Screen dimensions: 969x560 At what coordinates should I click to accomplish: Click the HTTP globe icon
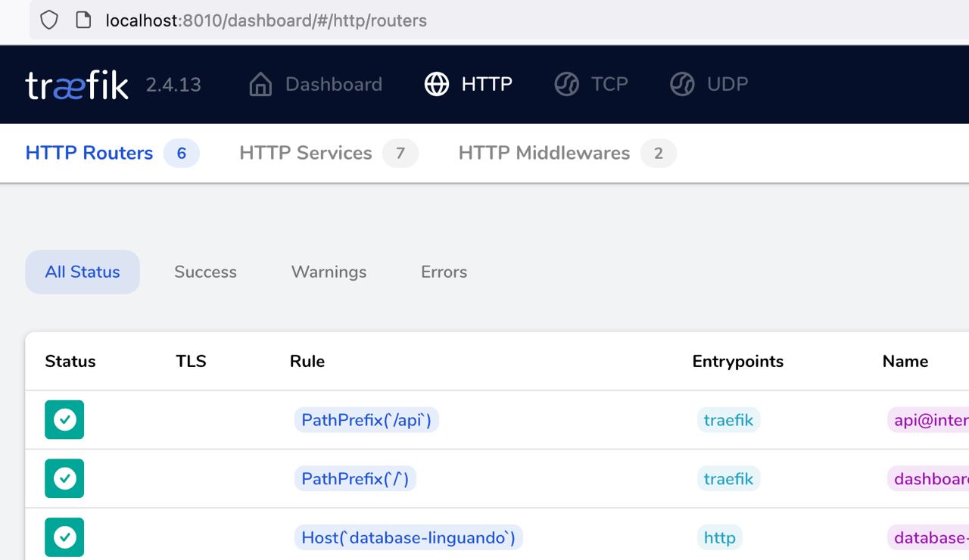pyautogui.click(x=437, y=84)
